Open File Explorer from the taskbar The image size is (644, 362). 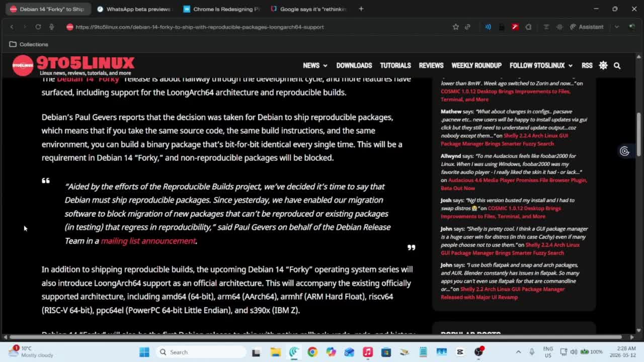pos(275,352)
